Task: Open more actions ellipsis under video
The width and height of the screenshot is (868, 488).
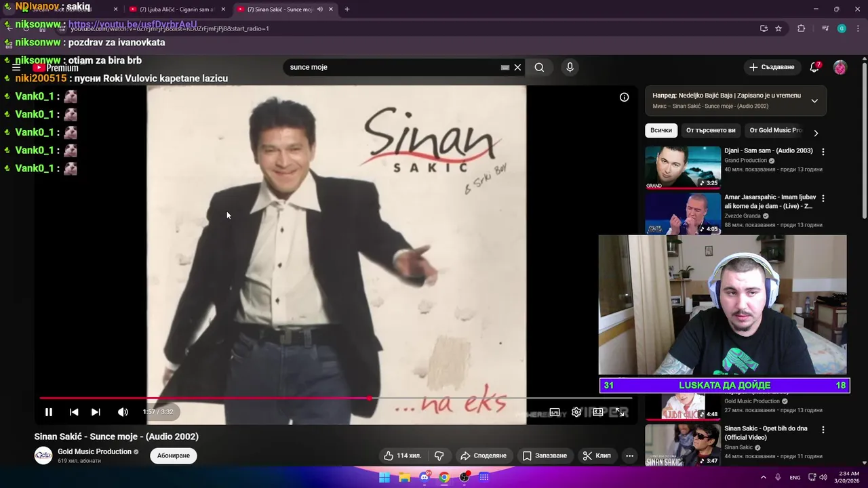Action: tap(630, 455)
